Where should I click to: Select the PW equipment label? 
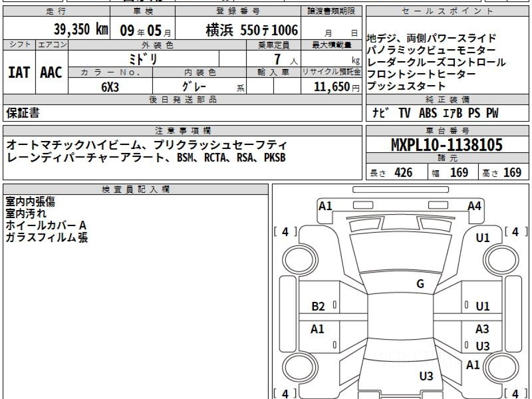coord(492,113)
